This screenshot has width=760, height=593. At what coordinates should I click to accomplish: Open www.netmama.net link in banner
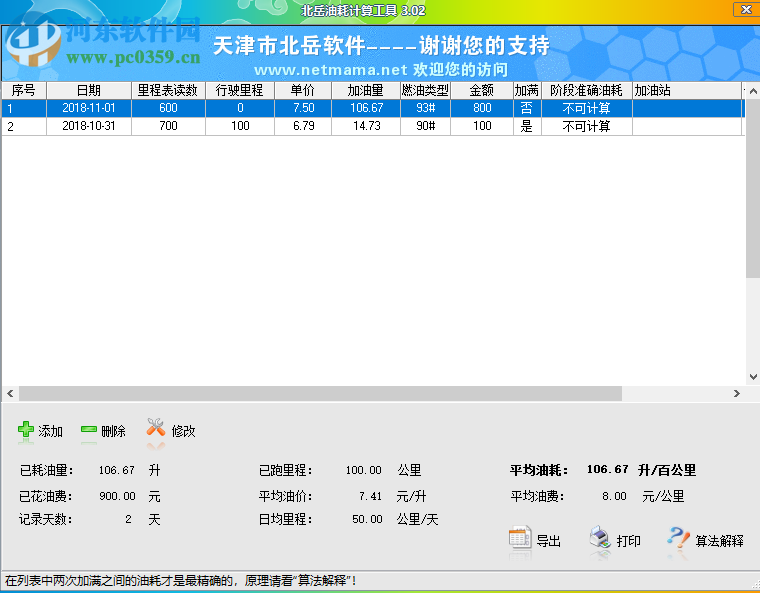331,70
